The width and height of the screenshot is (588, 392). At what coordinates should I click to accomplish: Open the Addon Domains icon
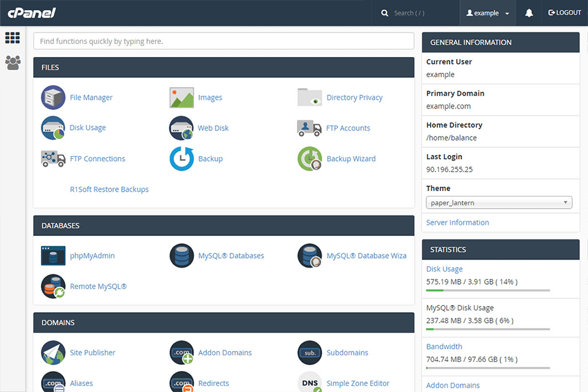(181, 353)
